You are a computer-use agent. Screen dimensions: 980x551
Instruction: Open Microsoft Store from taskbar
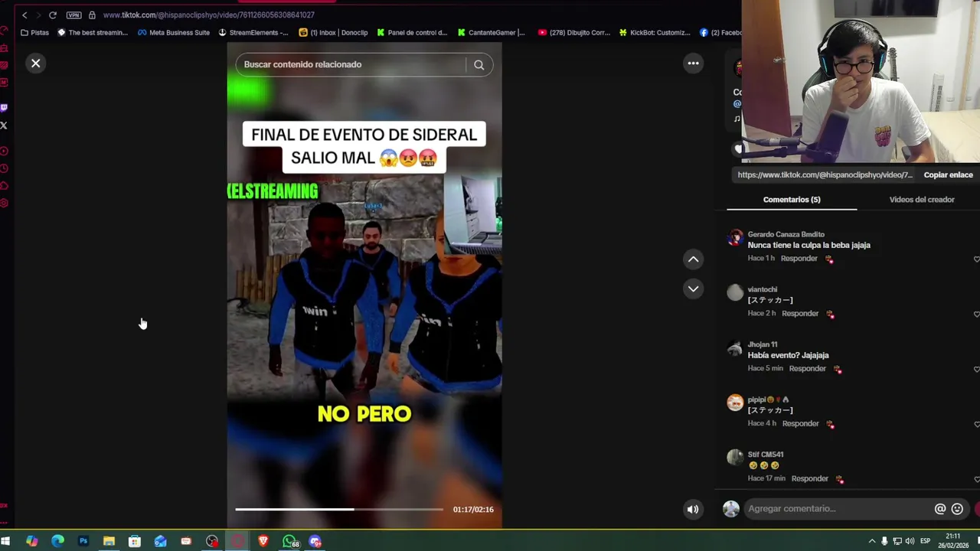[135, 541]
